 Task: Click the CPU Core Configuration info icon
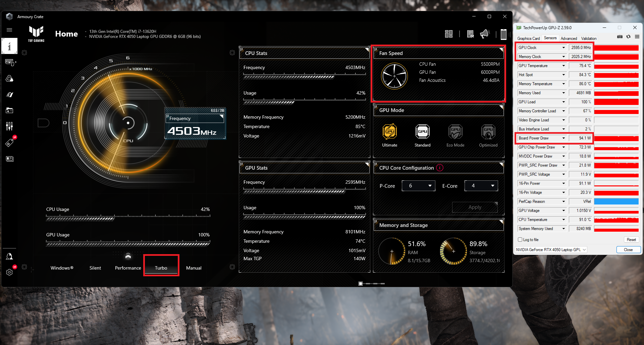(440, 168)
